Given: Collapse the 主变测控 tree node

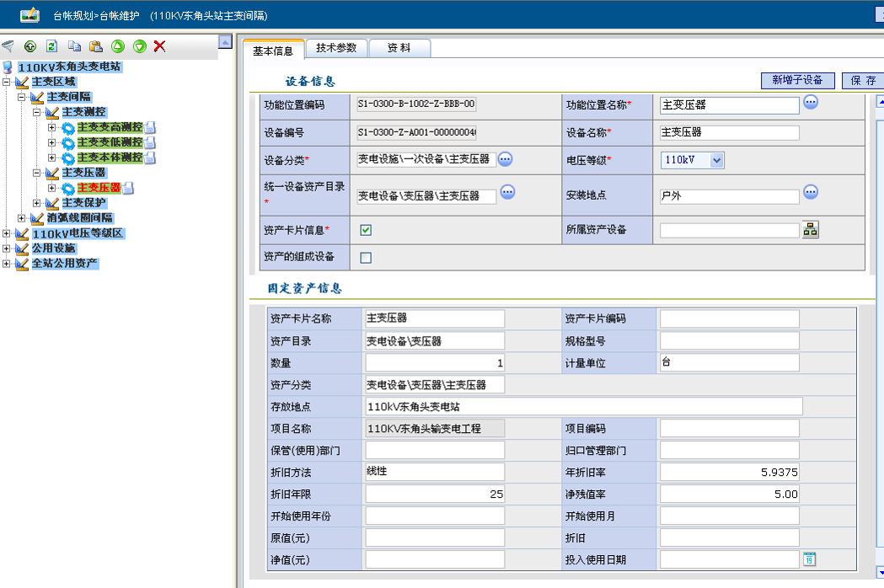Looking at the screenshot, I should pos(36,112).
